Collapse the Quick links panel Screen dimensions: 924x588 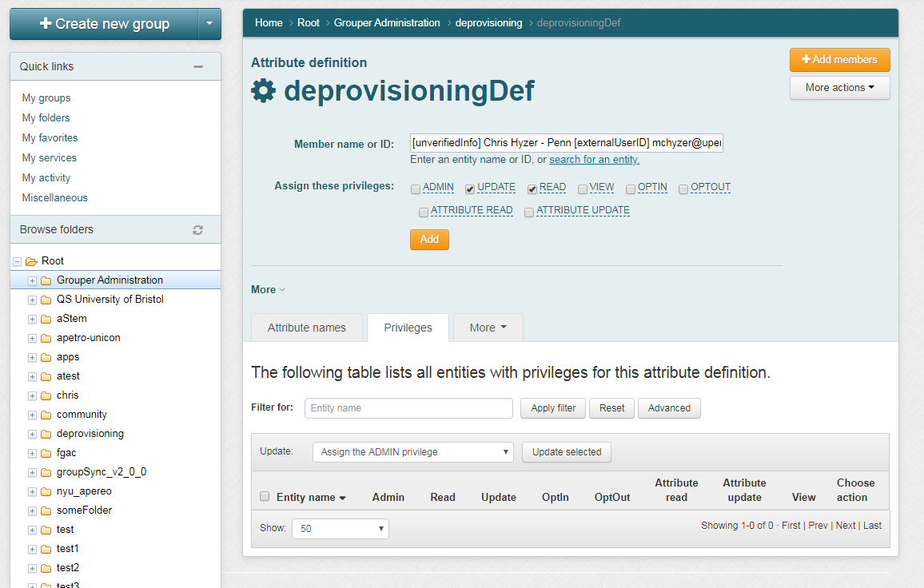pos(198,66)
